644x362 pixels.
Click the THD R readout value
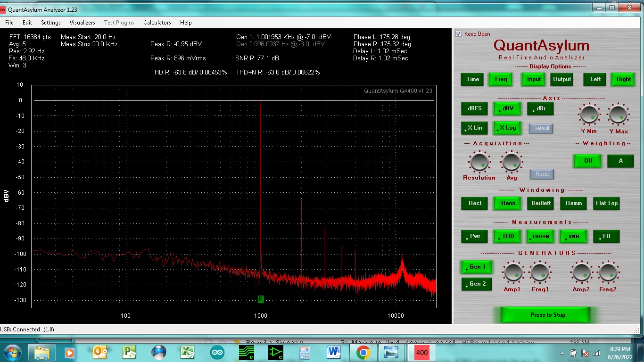[189, 72]
